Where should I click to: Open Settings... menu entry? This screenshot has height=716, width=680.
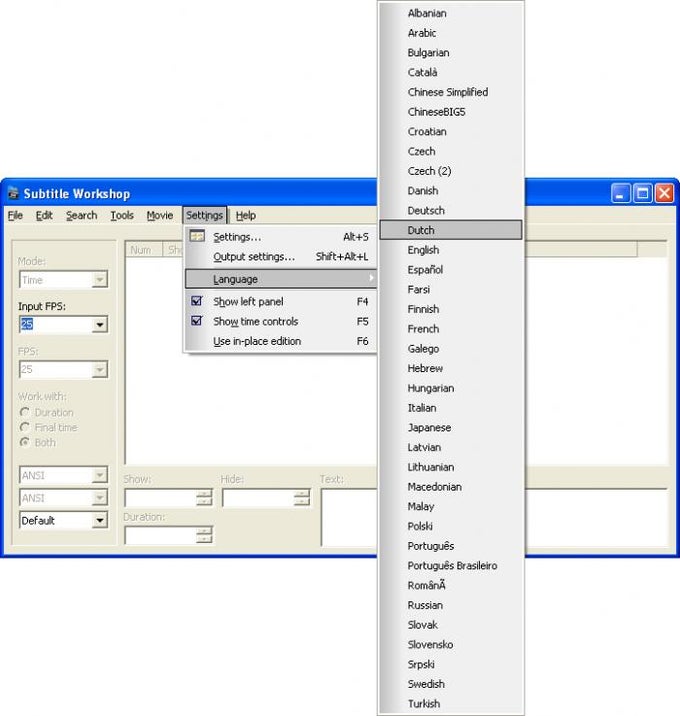click(281, 237)
